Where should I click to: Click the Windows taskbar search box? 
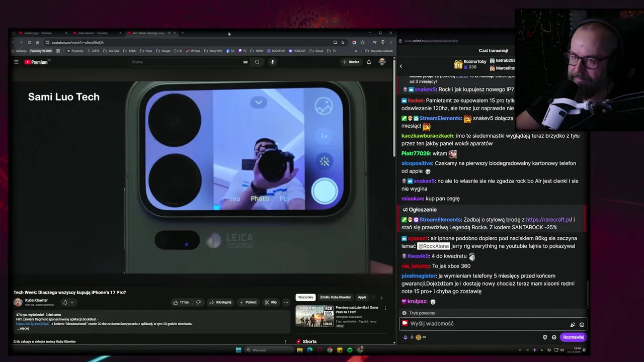(x=269, y=350)
